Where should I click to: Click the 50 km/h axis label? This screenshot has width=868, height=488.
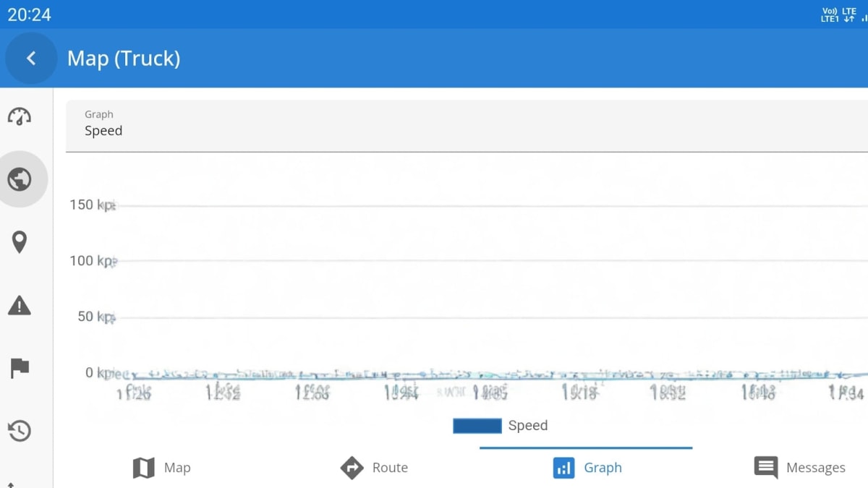pos(95,316)
